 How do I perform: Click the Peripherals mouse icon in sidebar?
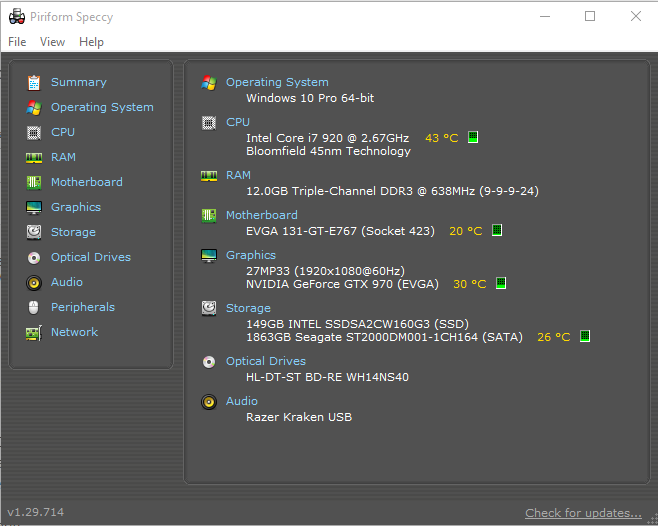click(x=34, y=307)
